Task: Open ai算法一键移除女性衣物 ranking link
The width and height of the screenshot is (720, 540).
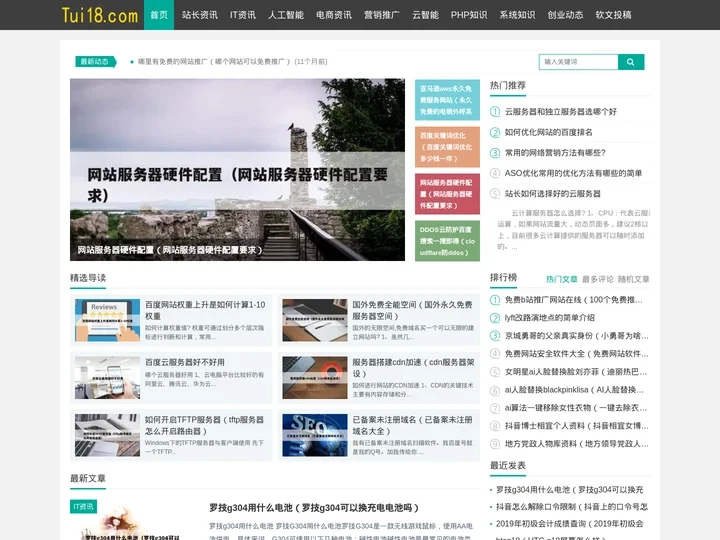Action: click(x=576, y=408)
